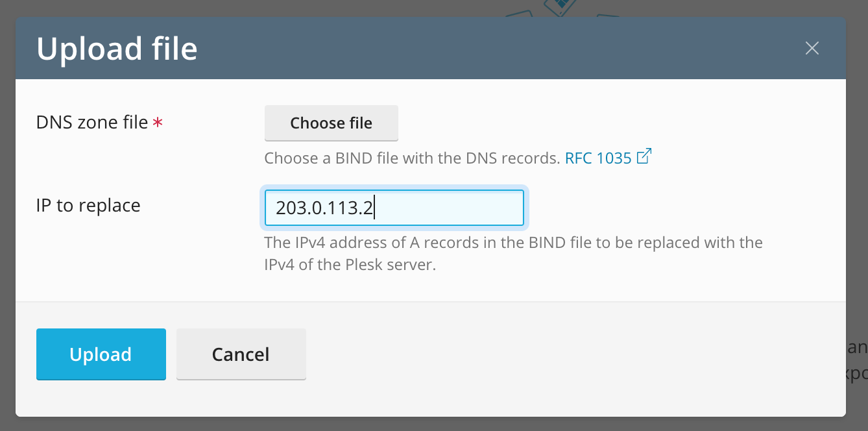Click the Upload button
The width and height of the screenshot is (868, 431).
tap(101, 354)
